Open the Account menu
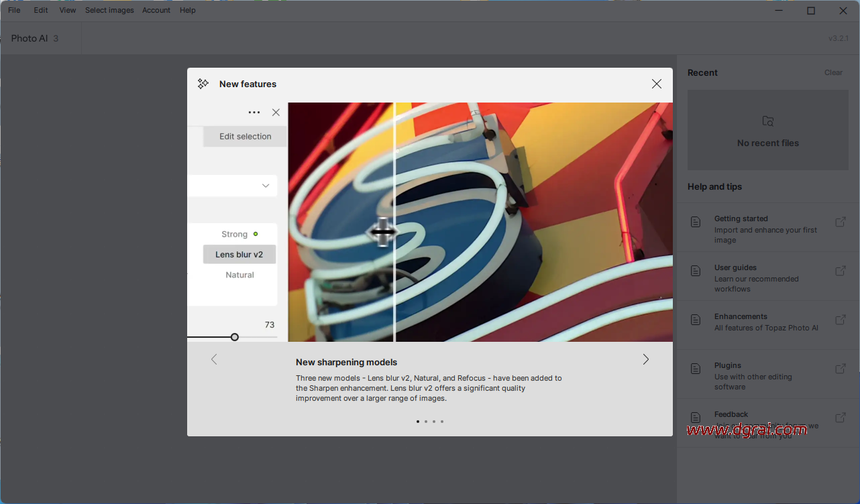The image size is (860, 504). pyautogui.click(x=156, y=10)
